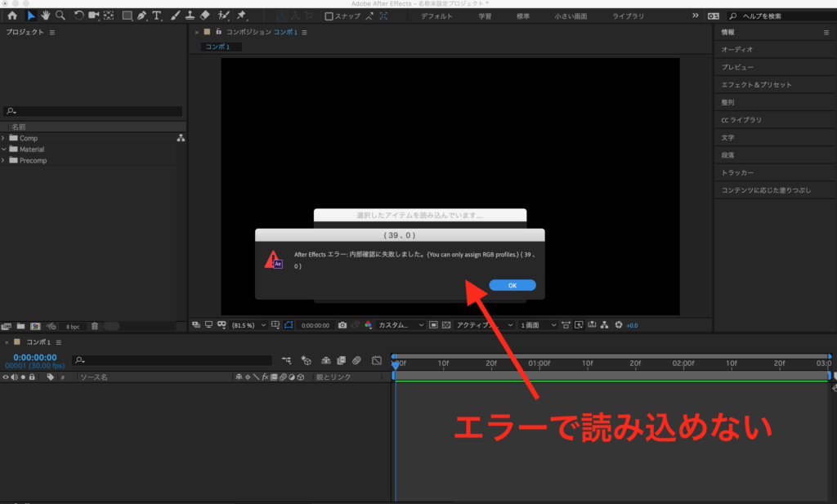Click the timeline timecode 0:00:00:00
Image resolution: width=837 pixels, height=504 pixels.
click(x=34, y=357)
